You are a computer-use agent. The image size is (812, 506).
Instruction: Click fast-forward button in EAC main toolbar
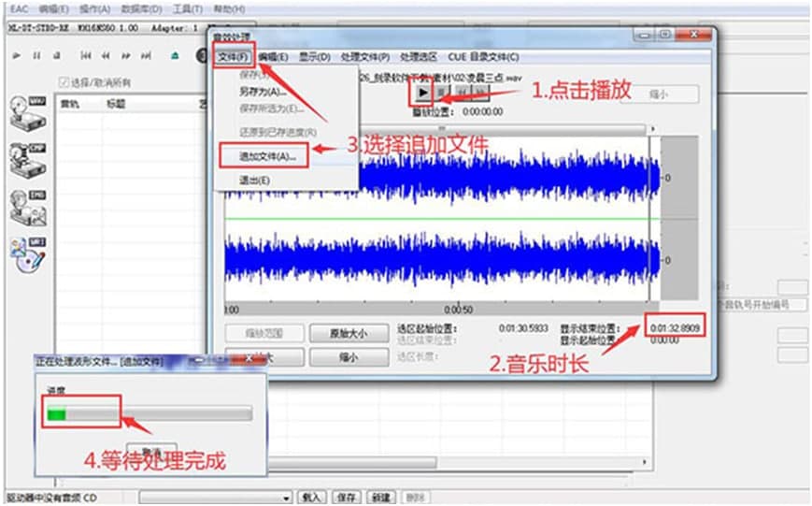coord(126,55)
